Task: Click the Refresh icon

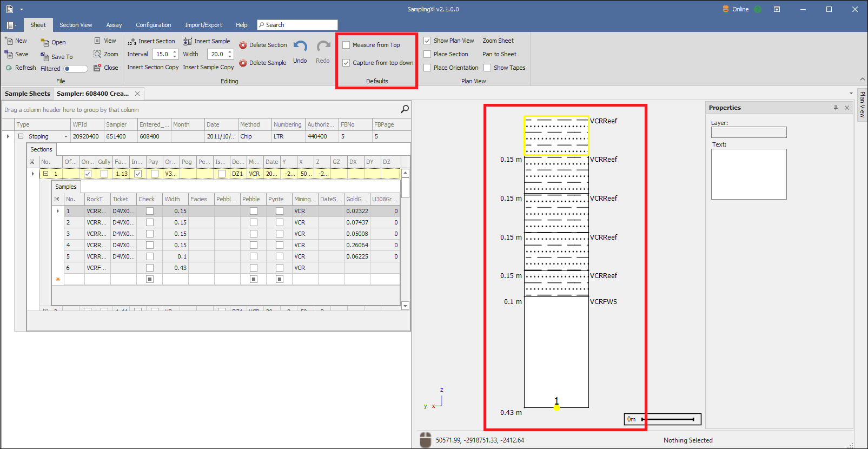Action: (9, 68)
